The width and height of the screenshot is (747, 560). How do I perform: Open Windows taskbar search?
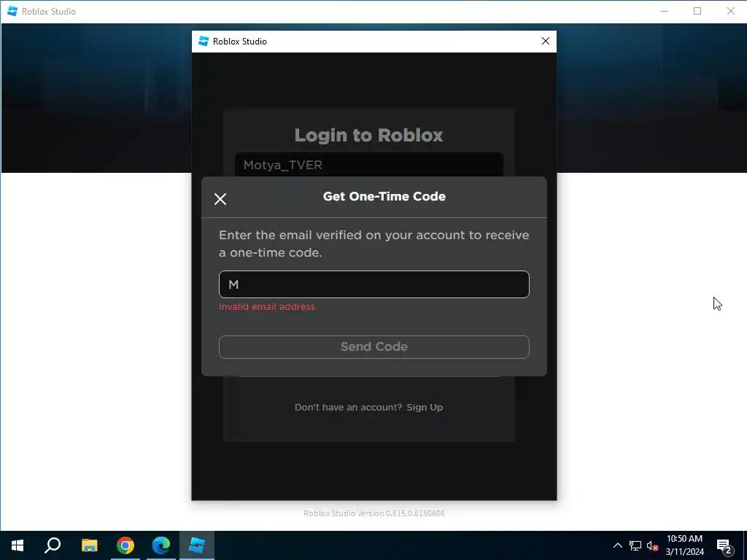click(53, 545)
